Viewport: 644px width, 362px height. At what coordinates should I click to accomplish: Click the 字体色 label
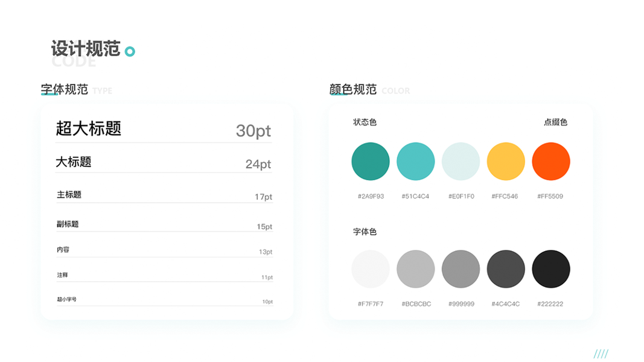tap(365, 232)
